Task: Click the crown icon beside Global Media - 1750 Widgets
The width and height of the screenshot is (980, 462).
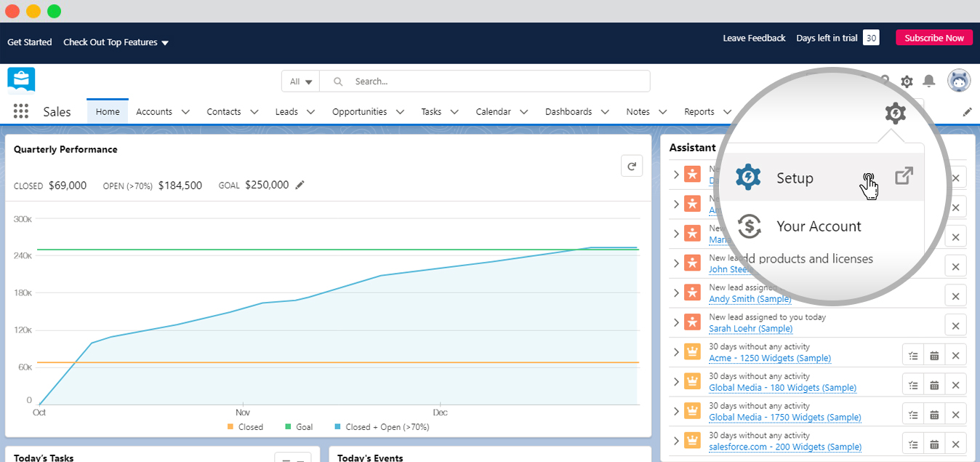Action: pos(693,412)
